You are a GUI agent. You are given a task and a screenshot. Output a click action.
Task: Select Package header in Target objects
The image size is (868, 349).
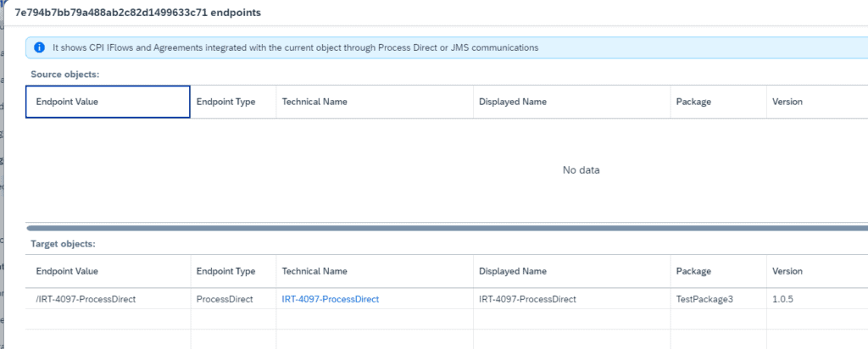(x=718, y=272)
